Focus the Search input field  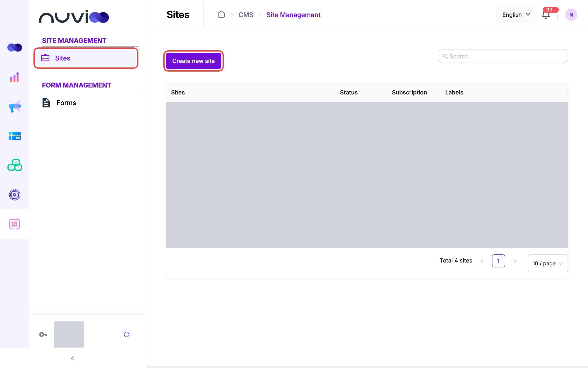point(503,56)
